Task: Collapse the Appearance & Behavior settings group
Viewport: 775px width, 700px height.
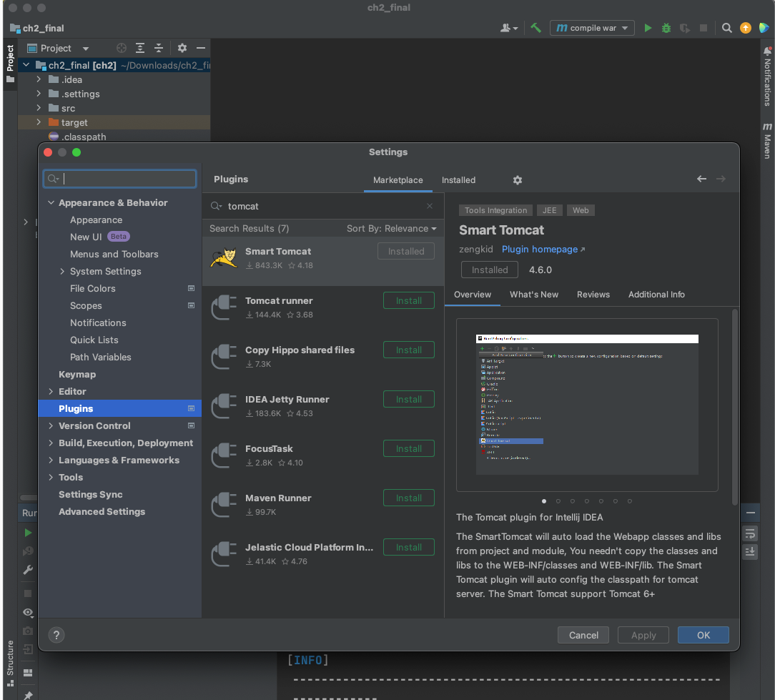Action: [x=51, y=202]
